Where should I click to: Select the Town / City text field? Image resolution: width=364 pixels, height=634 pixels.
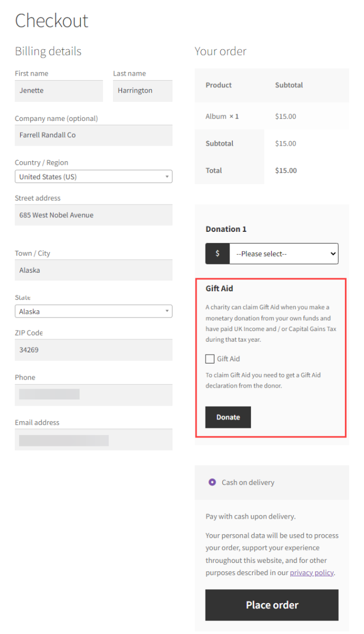click(94, 270)
